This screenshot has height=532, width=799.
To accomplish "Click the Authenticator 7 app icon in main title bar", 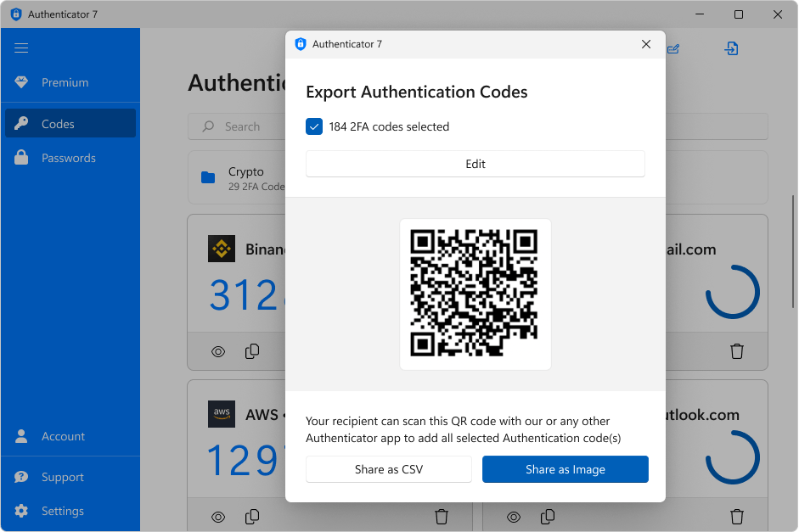I will [16, 14].
